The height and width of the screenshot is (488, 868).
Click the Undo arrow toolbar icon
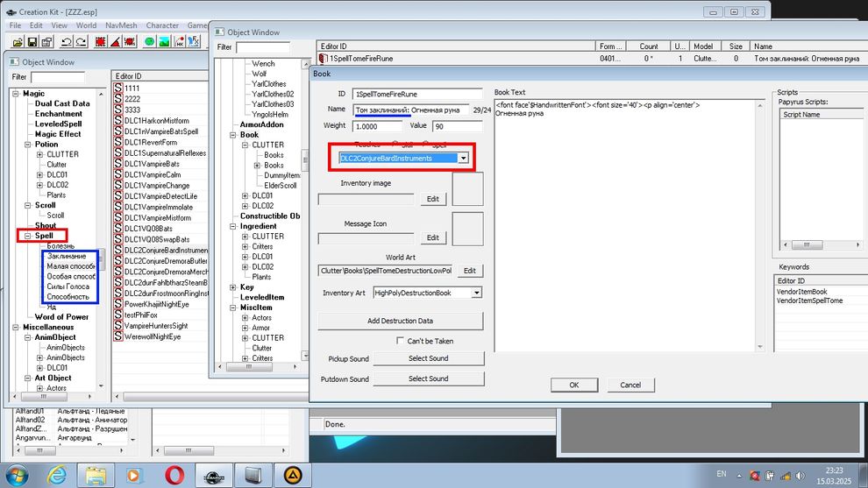coord(67,41)
